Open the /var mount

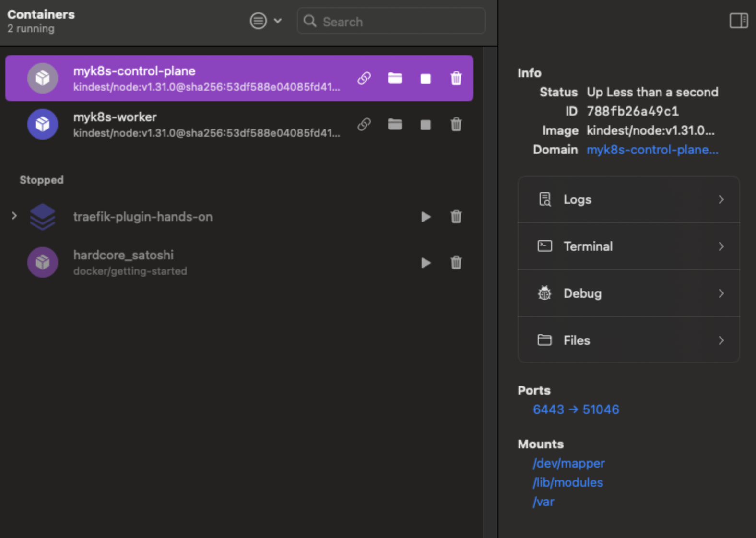click(543, 502)
